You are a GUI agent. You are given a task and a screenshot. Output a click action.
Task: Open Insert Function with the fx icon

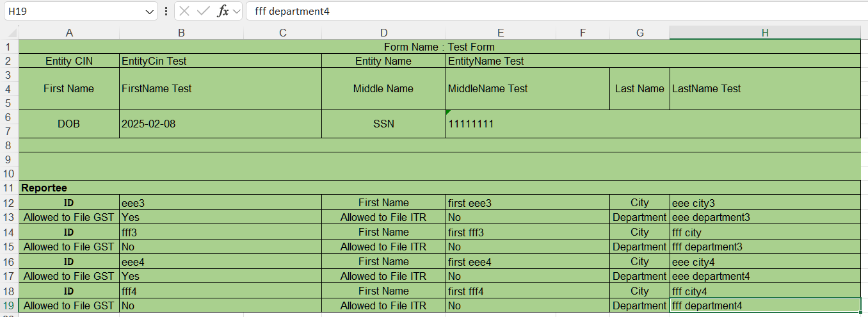pyautogui.click(x=223, y=11)
